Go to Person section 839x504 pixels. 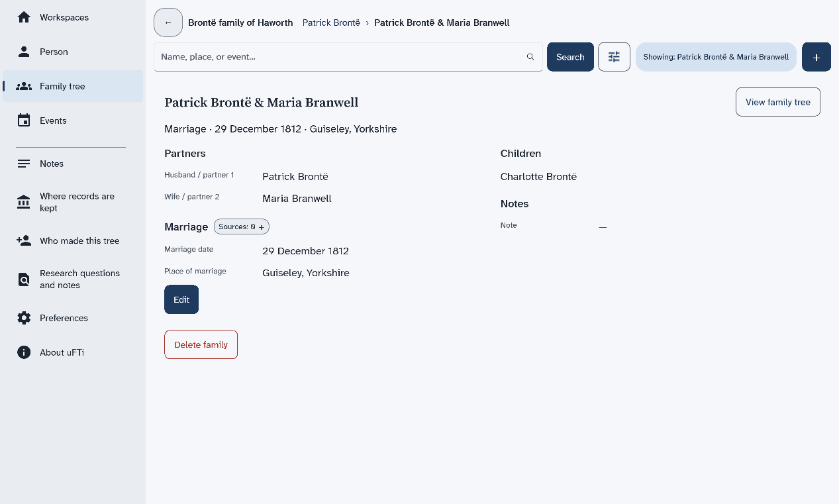click(x=73, y=52)
